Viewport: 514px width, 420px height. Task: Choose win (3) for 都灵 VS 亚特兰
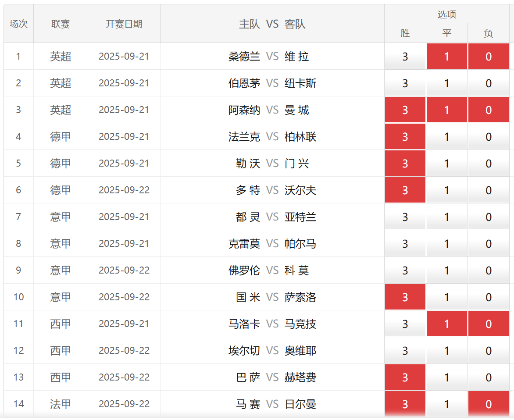pyautogui.click(x=405, y=217)
